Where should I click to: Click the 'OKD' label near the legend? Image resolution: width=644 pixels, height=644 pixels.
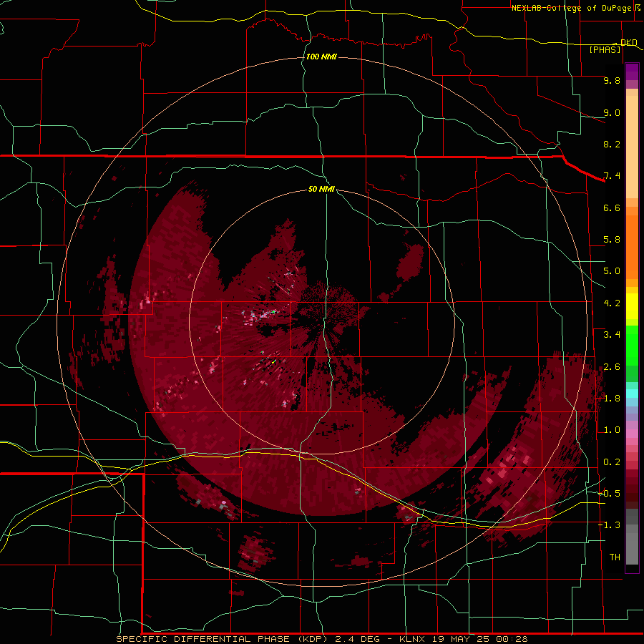[x=629, y=42]
